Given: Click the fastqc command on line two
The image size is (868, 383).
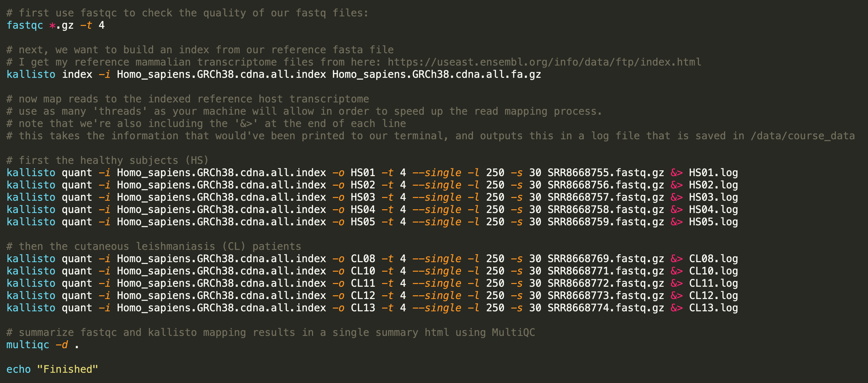Looking at the screenshot, I should pos(25,26).
